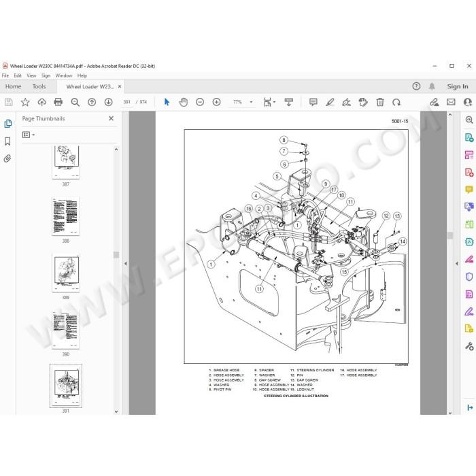
Task: Rotate the page view clockwise
Action: click(x=396, y=102)
